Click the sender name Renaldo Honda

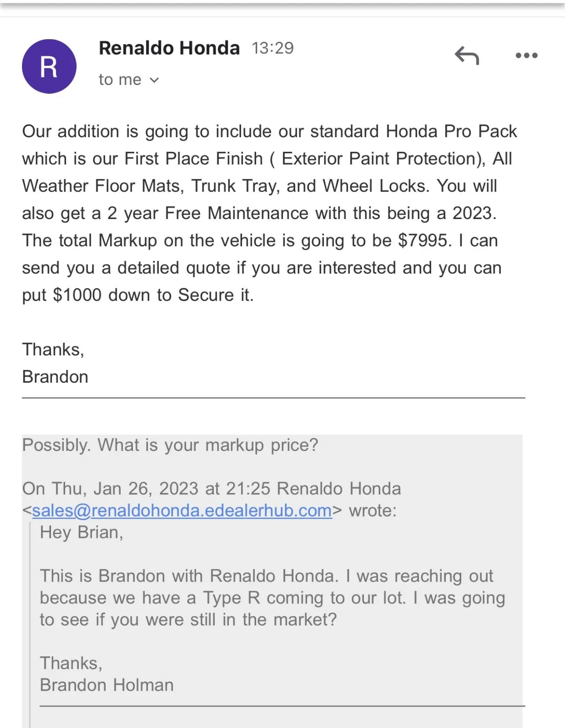pos(169,48)
